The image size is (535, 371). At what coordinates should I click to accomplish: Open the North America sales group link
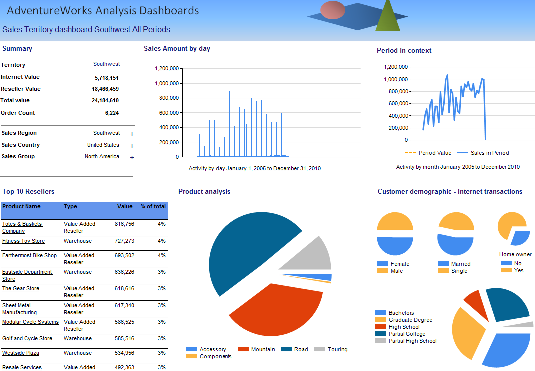point(102,156)
